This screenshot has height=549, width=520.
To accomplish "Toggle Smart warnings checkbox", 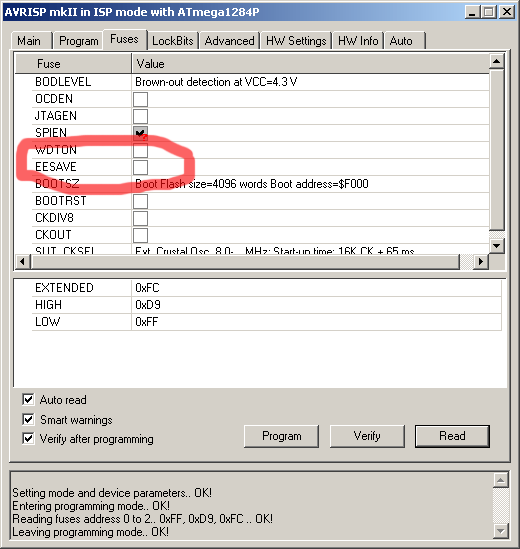I will (x=28, y=419).
